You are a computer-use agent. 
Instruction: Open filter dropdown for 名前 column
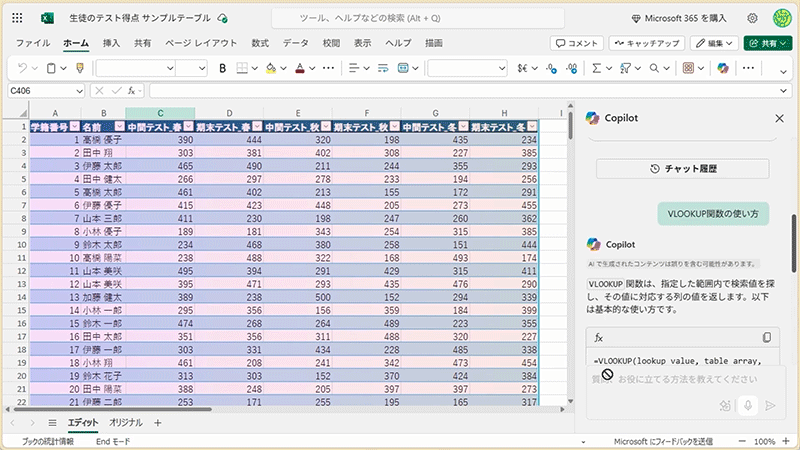[119, 126]
